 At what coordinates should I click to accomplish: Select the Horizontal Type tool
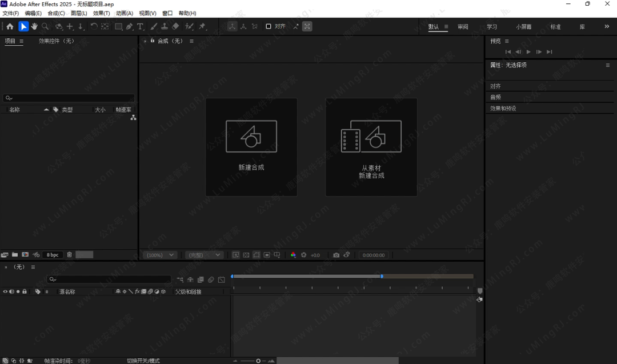point(140,26)
